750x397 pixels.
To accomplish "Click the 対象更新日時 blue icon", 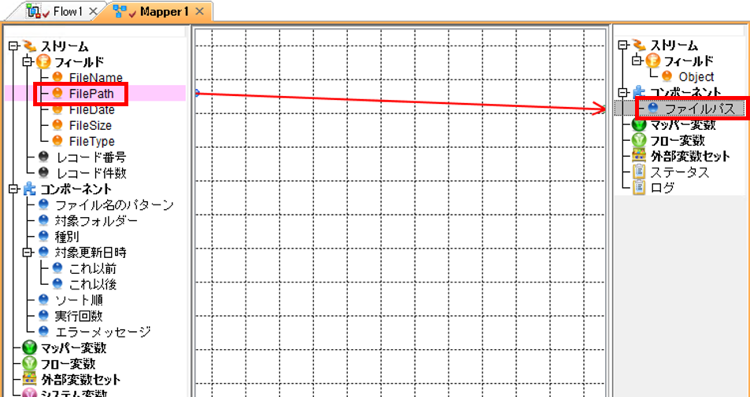I will click(x=44, y=252).
